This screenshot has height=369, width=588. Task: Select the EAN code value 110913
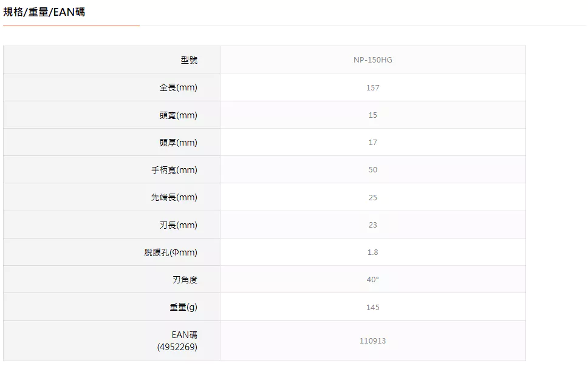coord(373,341)
